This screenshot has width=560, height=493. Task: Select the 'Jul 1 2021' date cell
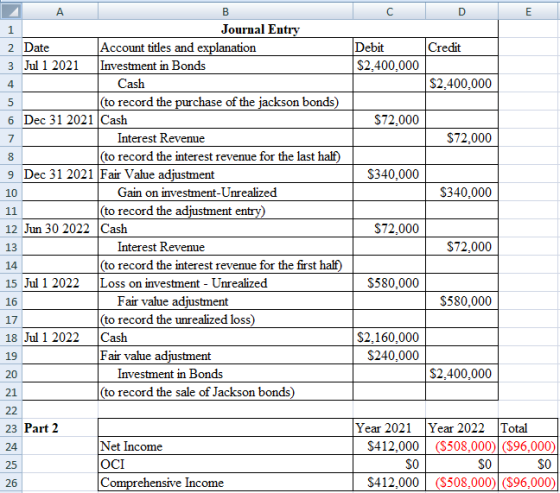60,65
